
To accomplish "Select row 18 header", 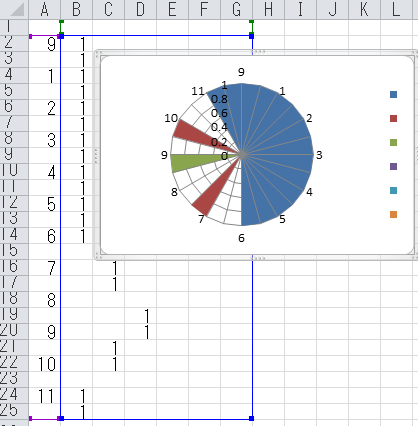I will point(14,299).
